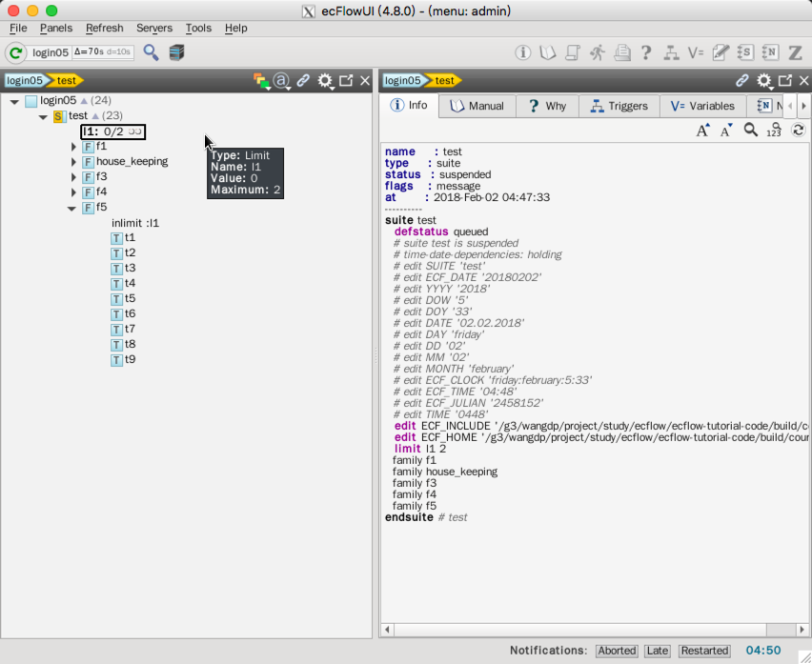Open text search in info panel

750,130
